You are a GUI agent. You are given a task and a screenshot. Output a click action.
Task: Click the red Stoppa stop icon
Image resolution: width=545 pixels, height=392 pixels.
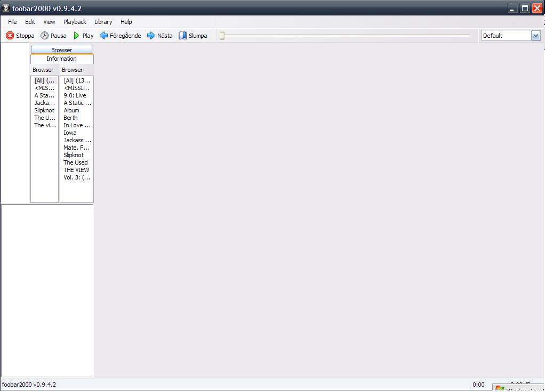[10, 35]
